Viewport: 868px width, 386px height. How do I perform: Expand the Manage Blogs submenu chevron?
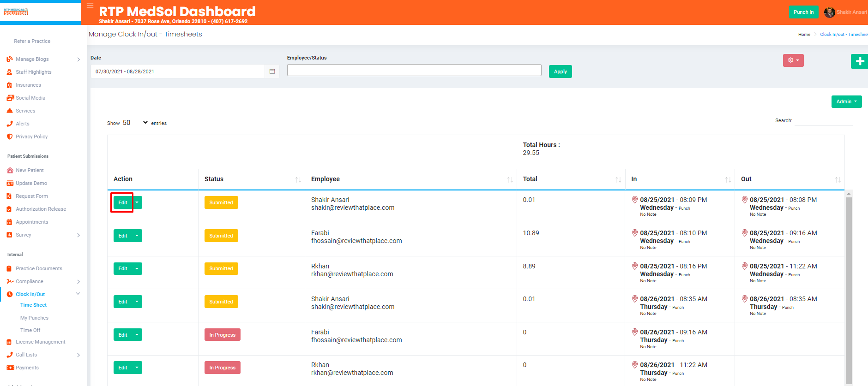[x=78, y=59]
